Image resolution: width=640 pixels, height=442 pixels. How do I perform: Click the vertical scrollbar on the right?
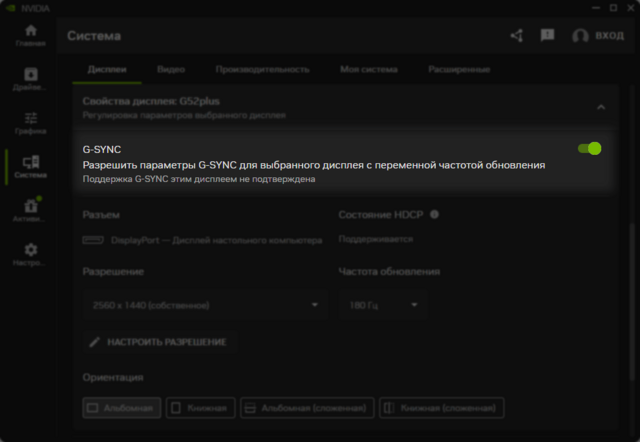(632, 302)
